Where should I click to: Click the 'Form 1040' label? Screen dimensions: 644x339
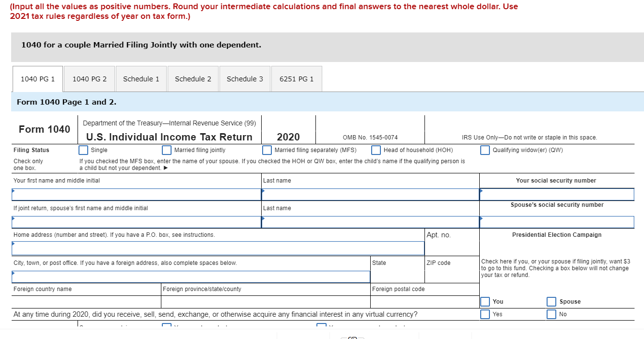pyautogui.click(x=45, y=129)
